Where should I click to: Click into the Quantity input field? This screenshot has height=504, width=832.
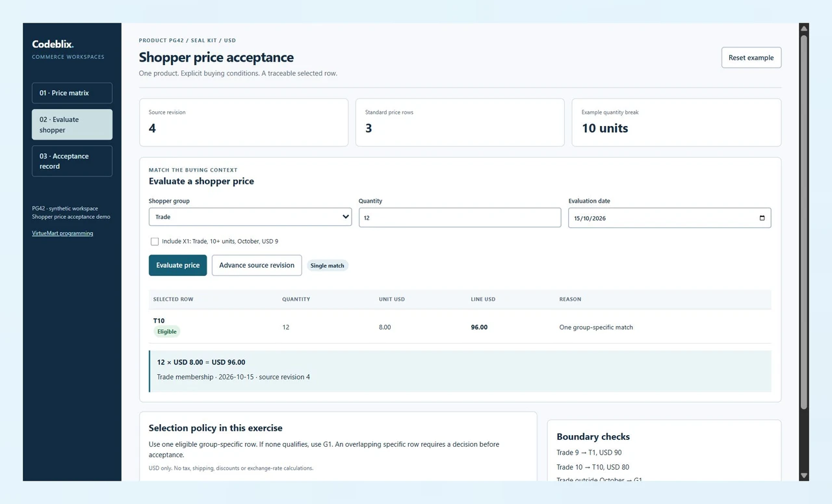[460, 218]
